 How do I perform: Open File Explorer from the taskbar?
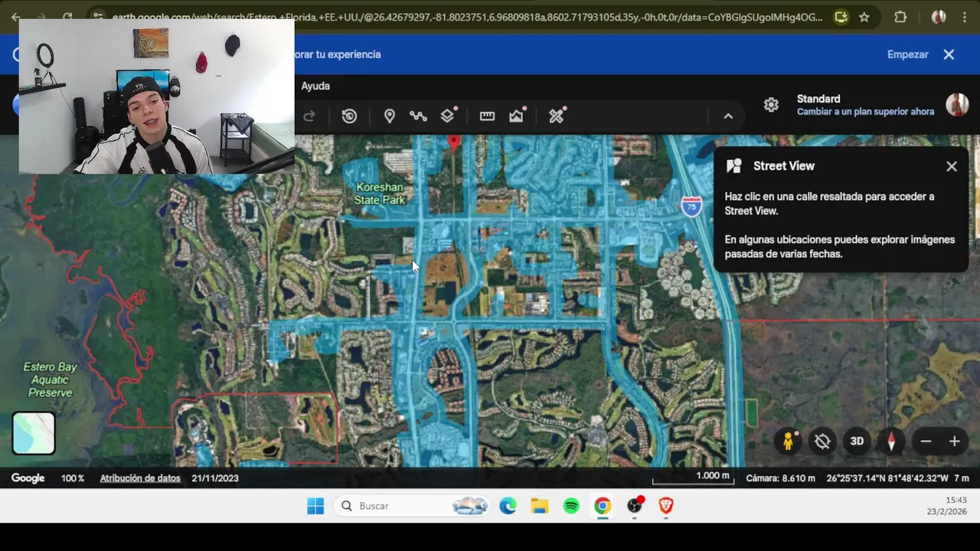pyautogui.click(x=540, y=506)
